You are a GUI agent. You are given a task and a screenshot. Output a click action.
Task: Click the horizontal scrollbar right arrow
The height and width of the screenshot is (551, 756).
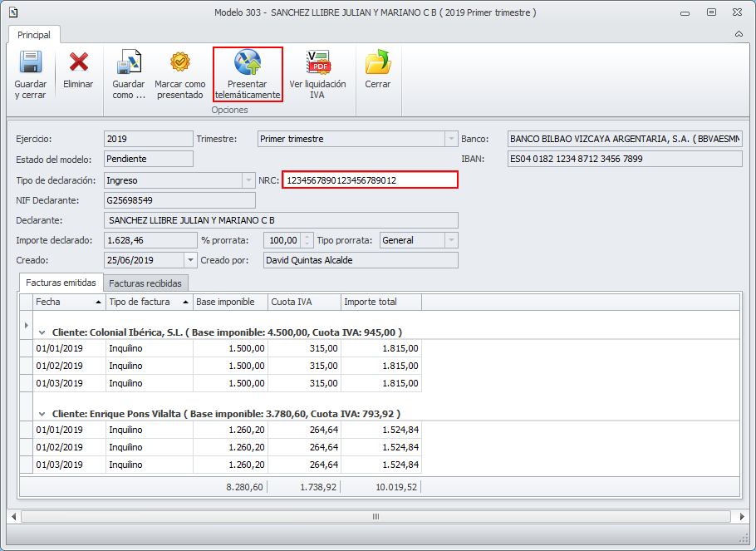(742, 517)
